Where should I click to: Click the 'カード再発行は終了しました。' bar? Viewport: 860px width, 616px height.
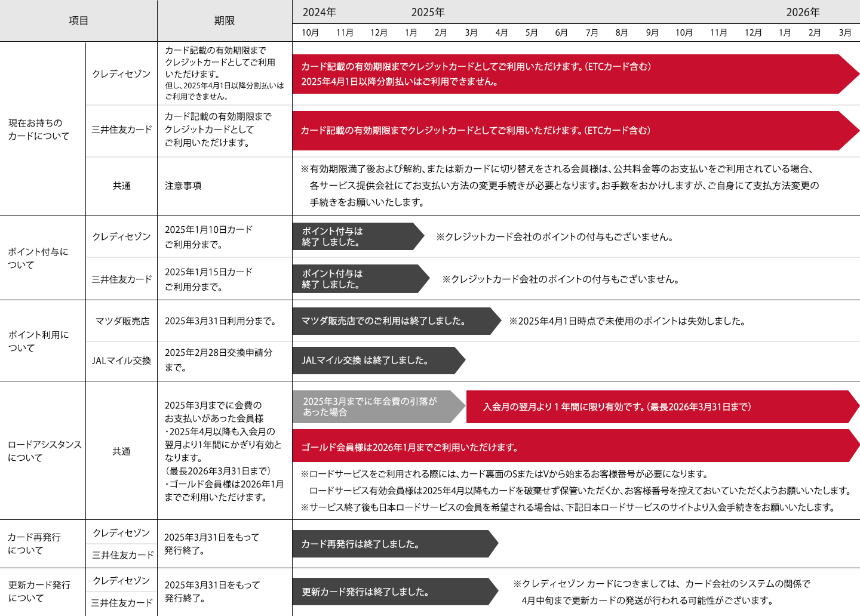coord(395,544)
